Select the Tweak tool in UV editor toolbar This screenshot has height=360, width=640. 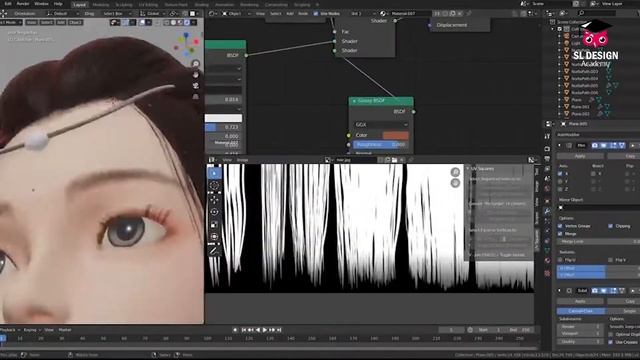pos(214,173)
